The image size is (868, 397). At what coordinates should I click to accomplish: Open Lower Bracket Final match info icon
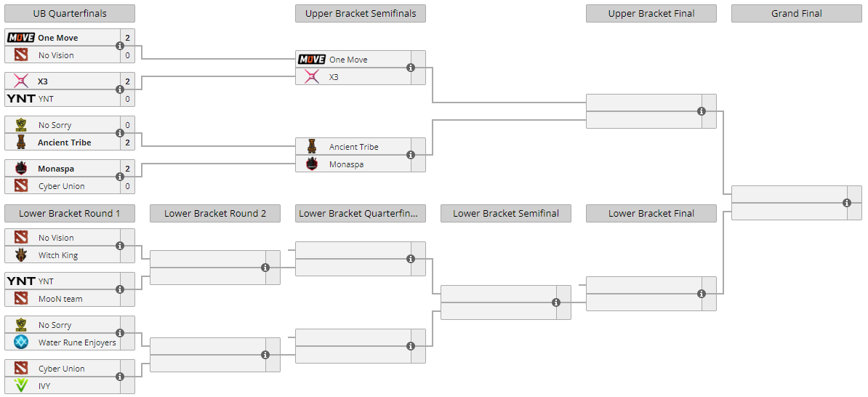(702, 294)
